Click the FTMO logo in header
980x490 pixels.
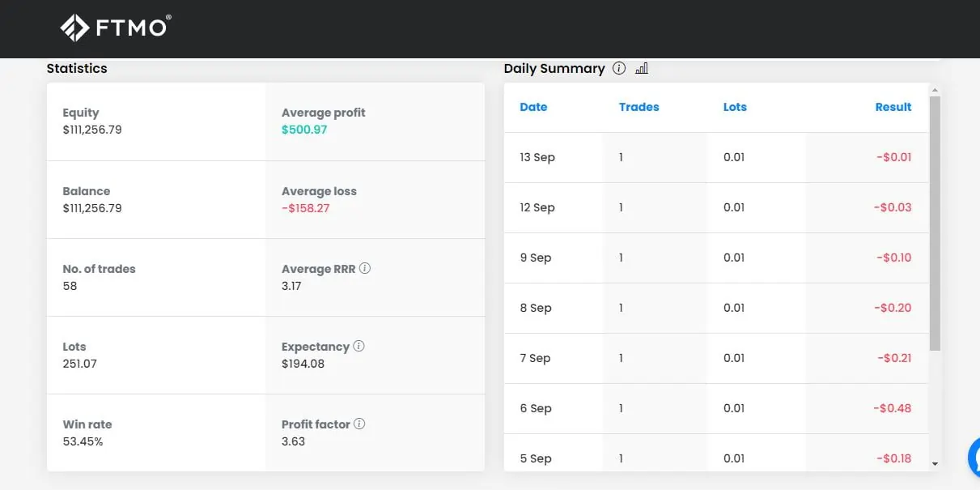(x=114, y=28)
